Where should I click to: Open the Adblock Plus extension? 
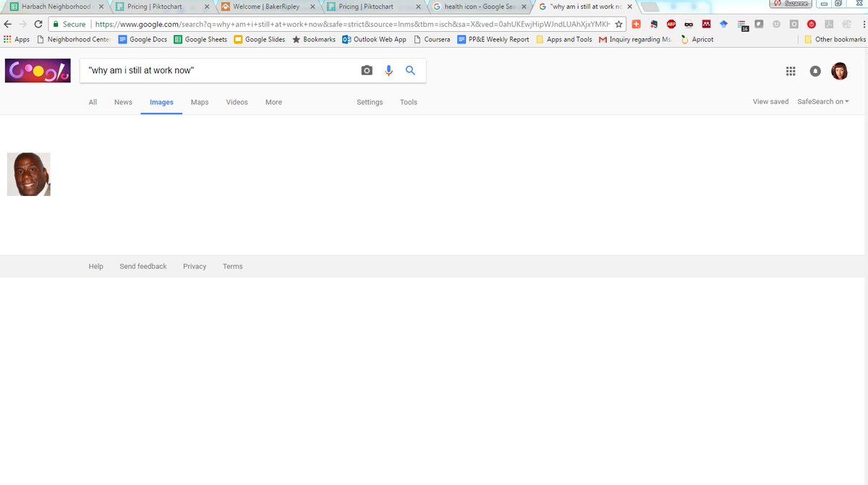point(671,24)
